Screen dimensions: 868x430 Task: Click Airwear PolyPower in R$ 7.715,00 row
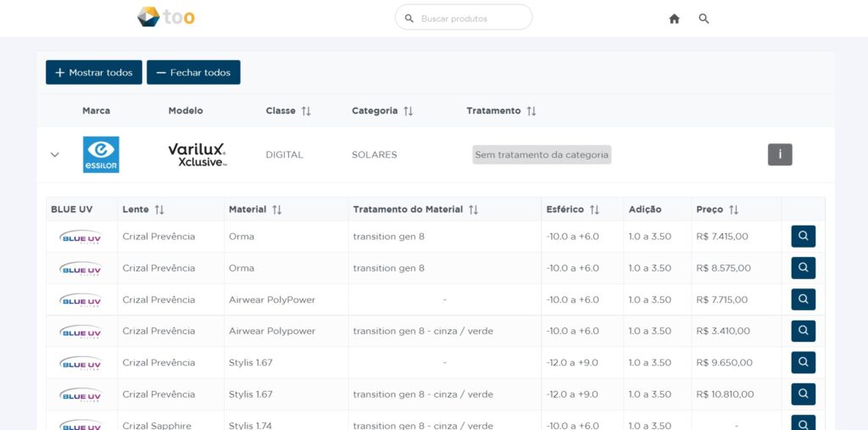click(272, 299)
